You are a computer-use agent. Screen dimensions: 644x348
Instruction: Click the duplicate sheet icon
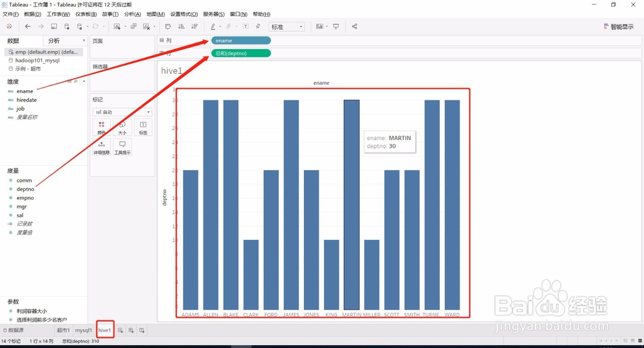(133, 26)
